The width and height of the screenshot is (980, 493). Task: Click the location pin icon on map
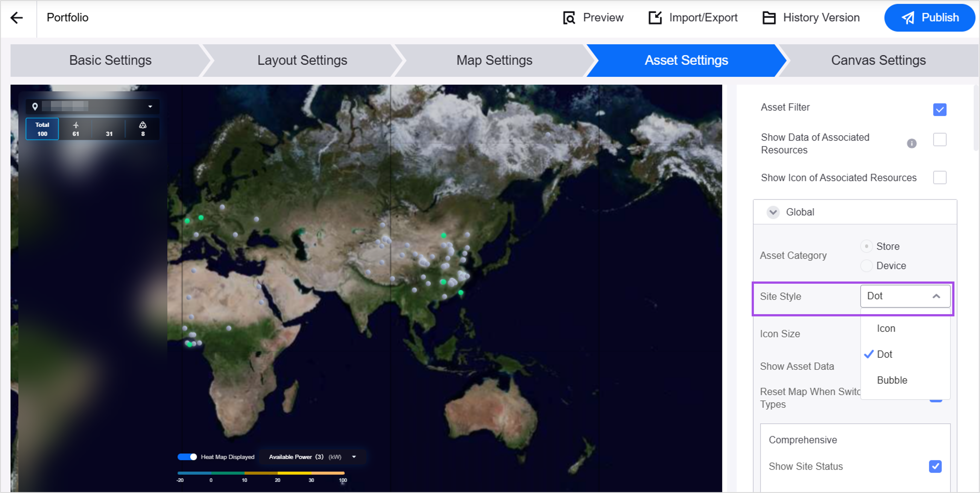(35, 106)
